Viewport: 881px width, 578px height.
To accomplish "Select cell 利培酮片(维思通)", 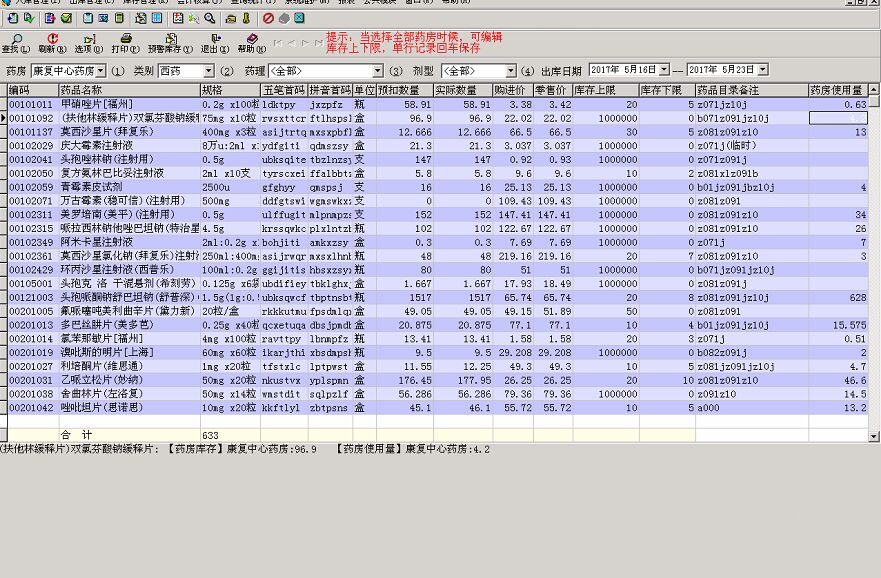I will point(129,366).
